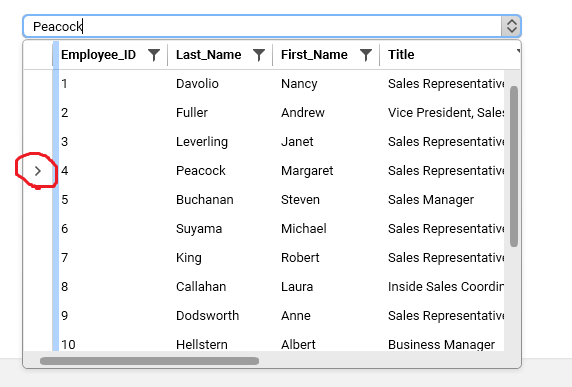Select the Inside Sales Coordinator title cell
The height and width of the screenshot is (387, 572).
(x=446, y=287)
